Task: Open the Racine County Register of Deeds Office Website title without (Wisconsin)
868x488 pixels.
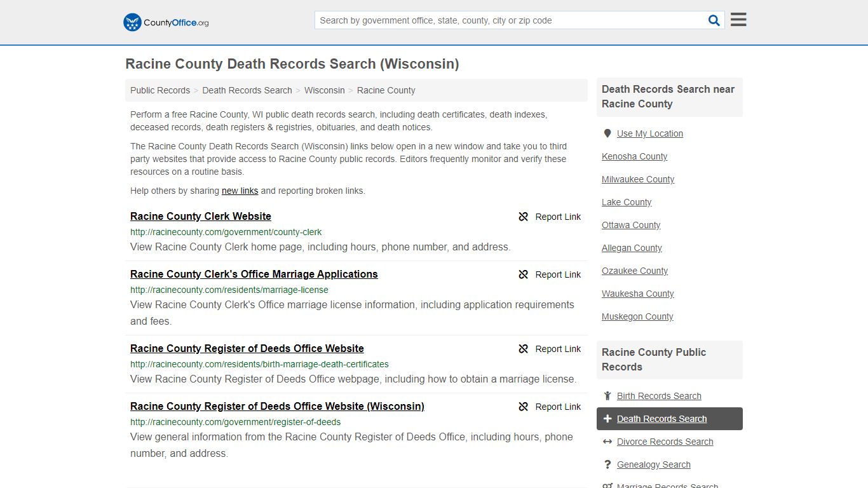Action: tap(247, 348)
